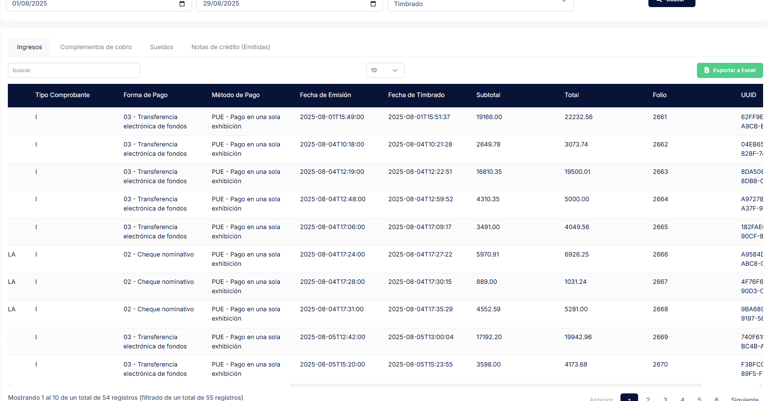The width and height of the screenshot is (768, 401).
Task: Select folio 2670 cell
Action: tap(660, 365)
